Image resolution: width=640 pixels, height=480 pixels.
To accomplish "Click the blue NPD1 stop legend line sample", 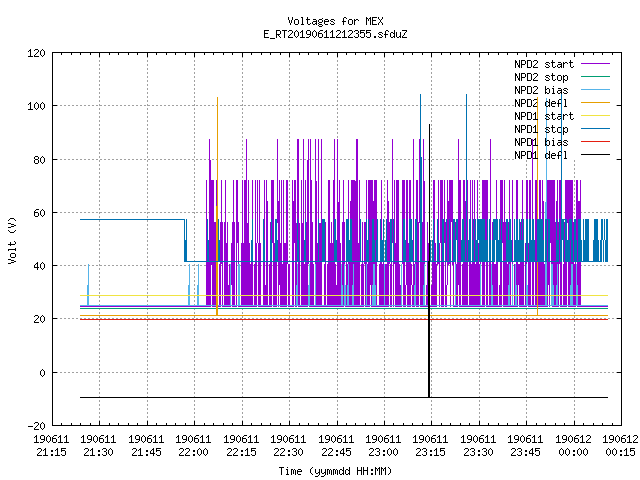I will (x=595, y=129).
